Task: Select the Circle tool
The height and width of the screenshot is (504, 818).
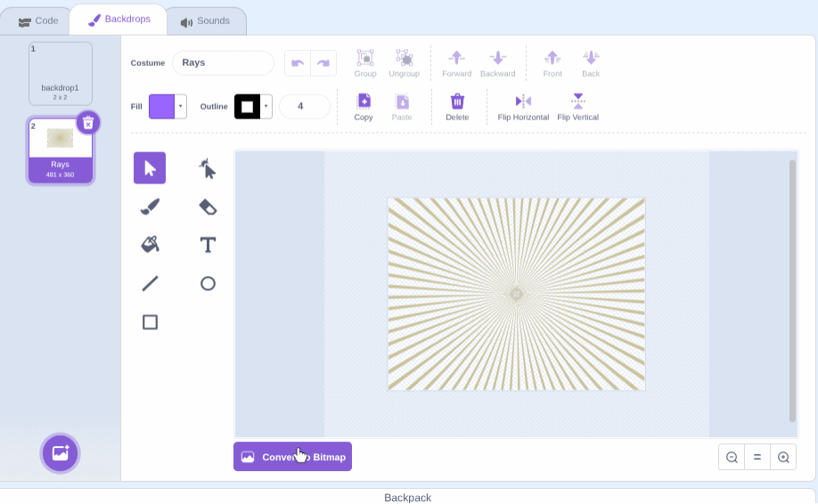Action: click(208, 283)
